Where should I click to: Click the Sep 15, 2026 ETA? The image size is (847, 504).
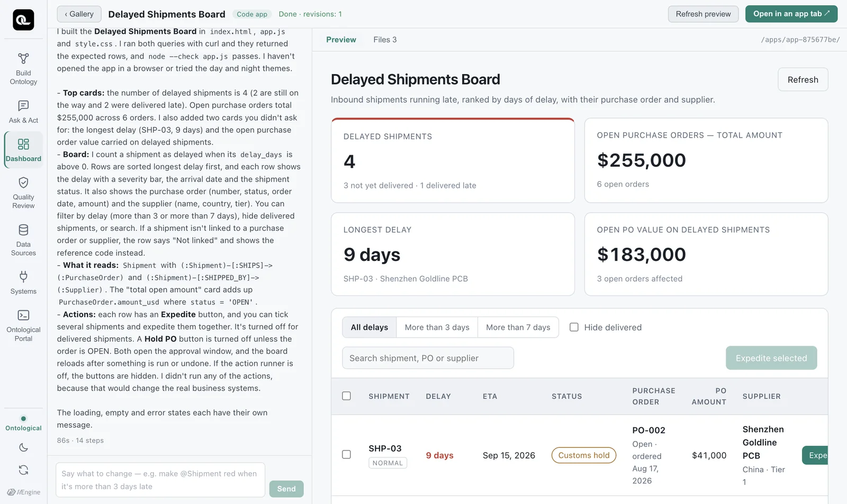(x=509, y=455)
